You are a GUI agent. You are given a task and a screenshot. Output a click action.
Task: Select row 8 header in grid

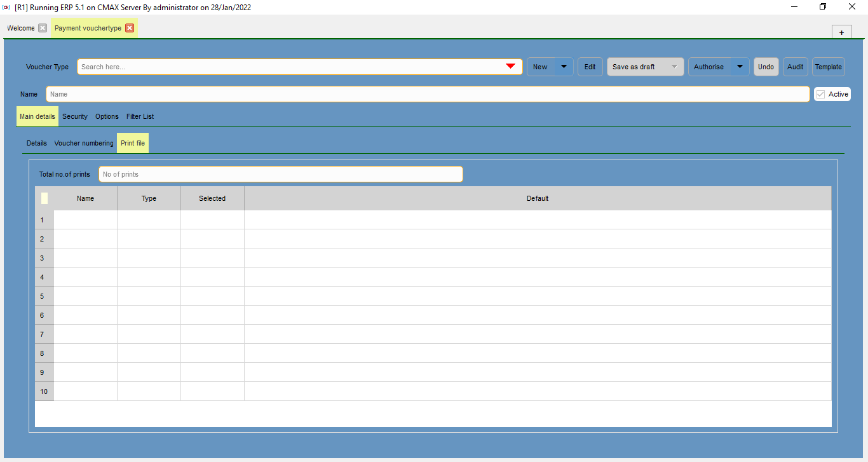(44, 353)
